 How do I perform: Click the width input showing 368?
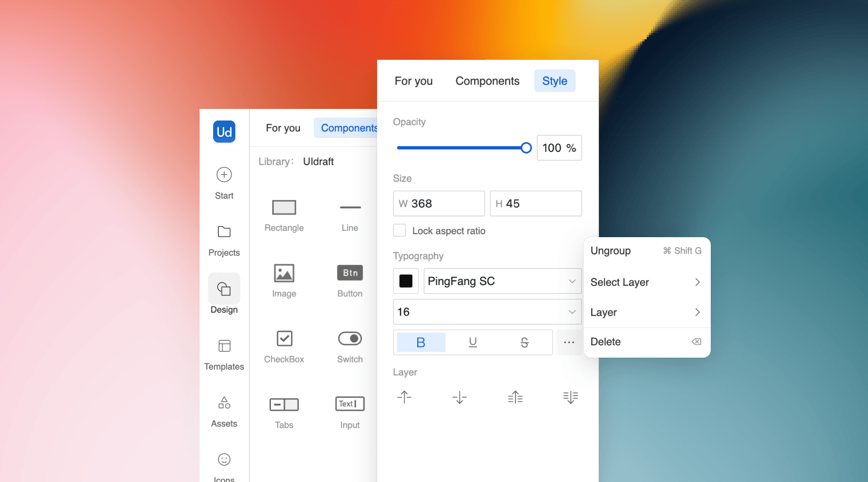tap(439, 203)
